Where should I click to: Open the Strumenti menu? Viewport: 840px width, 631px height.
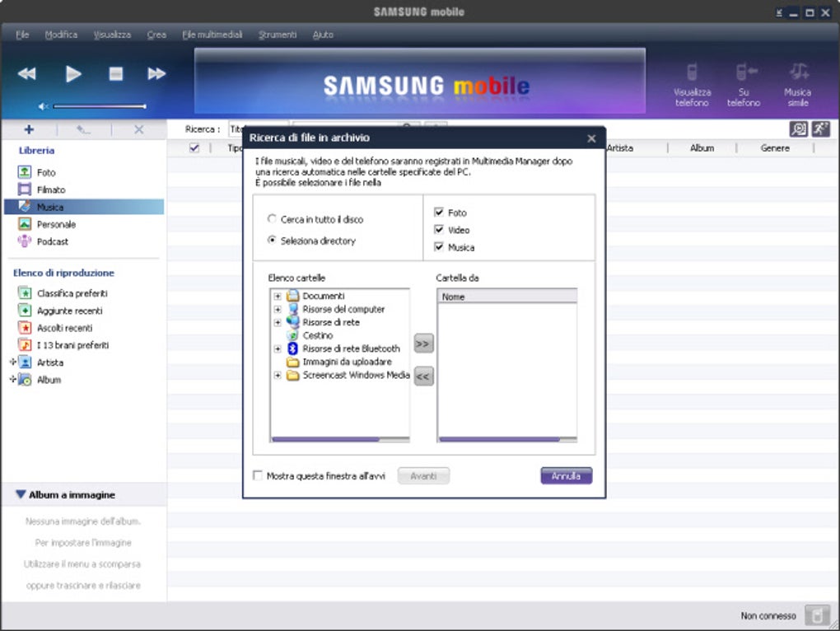[x=278, y=35]
